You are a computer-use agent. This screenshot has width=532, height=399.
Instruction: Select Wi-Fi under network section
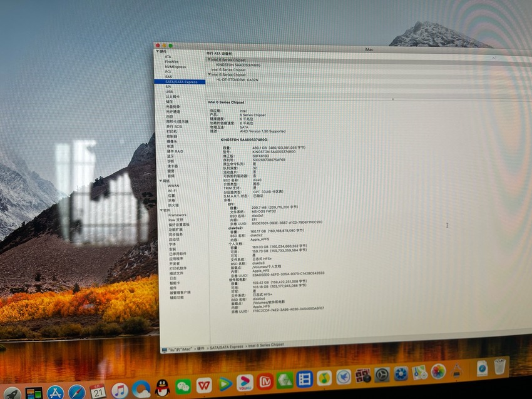click(172, 191)
